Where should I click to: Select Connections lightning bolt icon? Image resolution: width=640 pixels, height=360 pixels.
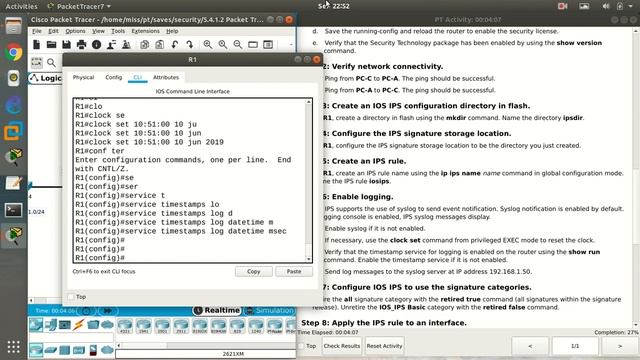(x=79, y=325)
